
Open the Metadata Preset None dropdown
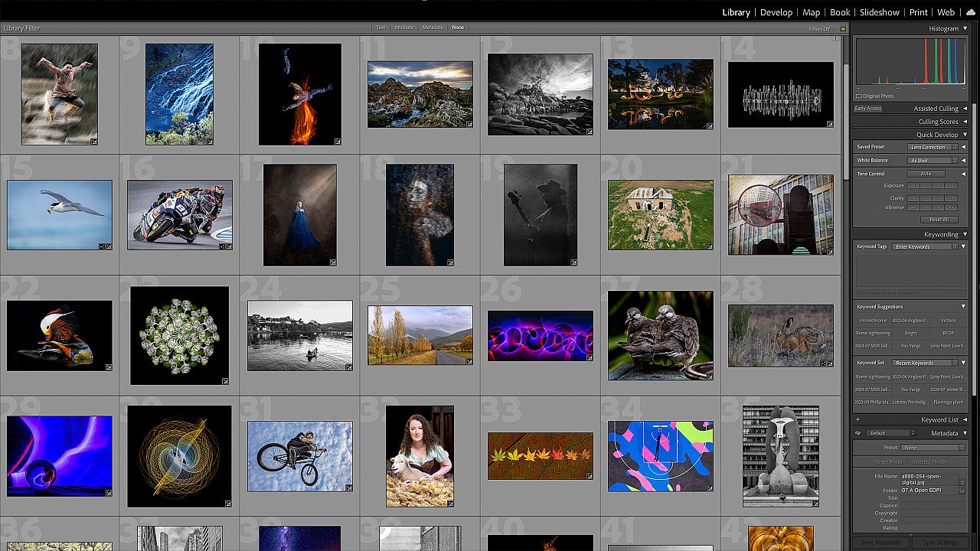click(930, 447)
